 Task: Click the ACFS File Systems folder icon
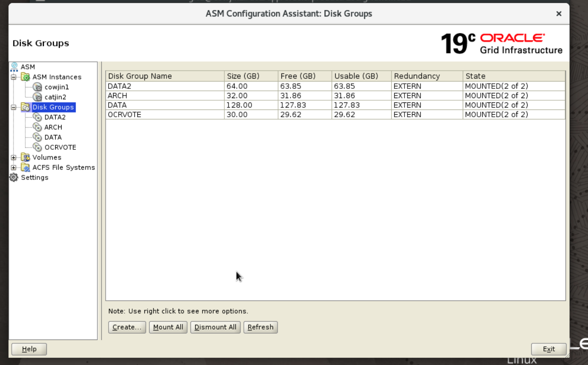(25, 167)
